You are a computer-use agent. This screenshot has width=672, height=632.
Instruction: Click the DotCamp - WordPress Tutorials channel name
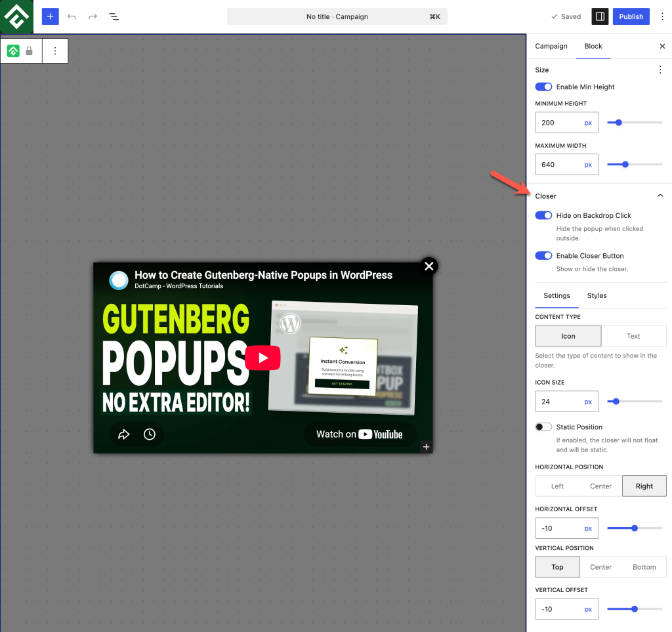pos(178,285)
